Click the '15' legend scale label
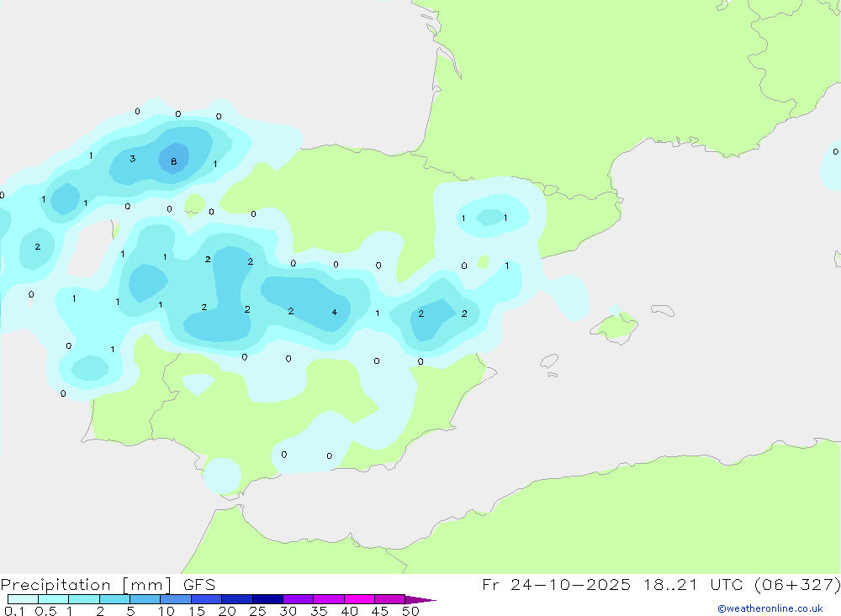The image size is (841, 616). (x=197, y=611)
